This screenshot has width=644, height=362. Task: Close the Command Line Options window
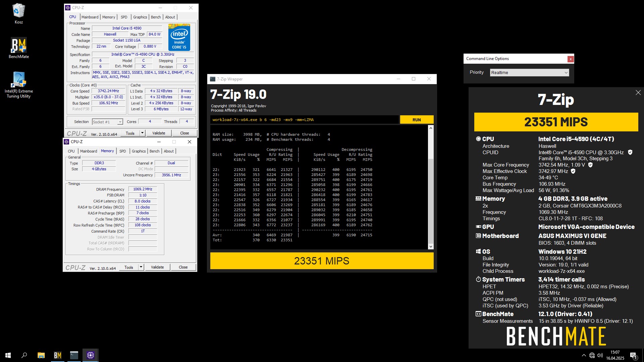(x=570, y=59)
